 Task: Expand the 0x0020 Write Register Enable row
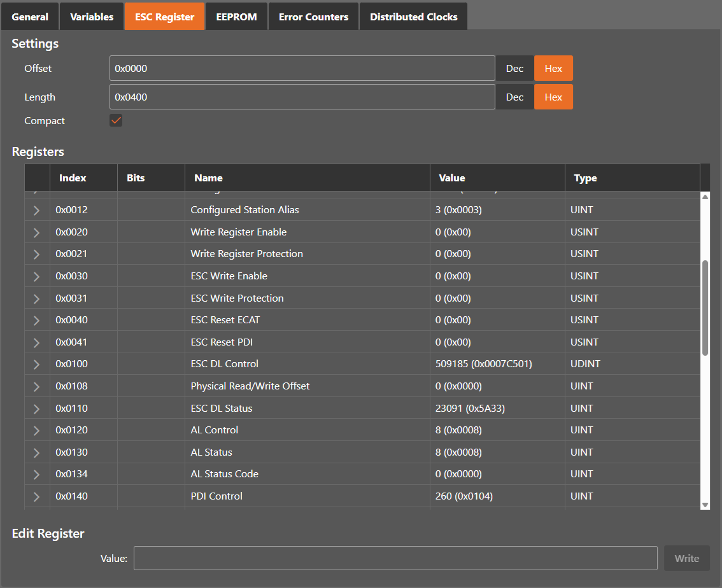coord(36,232)
